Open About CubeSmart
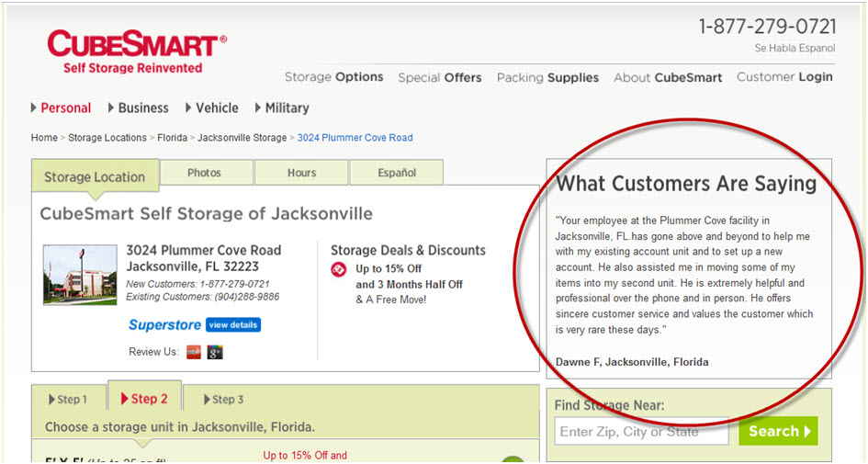 pyautogui.click(x=668, y=77)
